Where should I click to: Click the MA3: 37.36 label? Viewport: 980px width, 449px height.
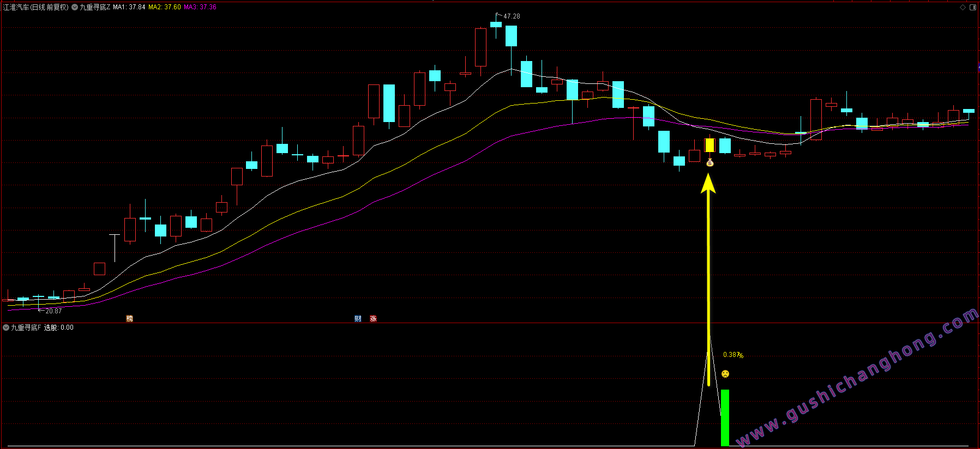(200, 7)
